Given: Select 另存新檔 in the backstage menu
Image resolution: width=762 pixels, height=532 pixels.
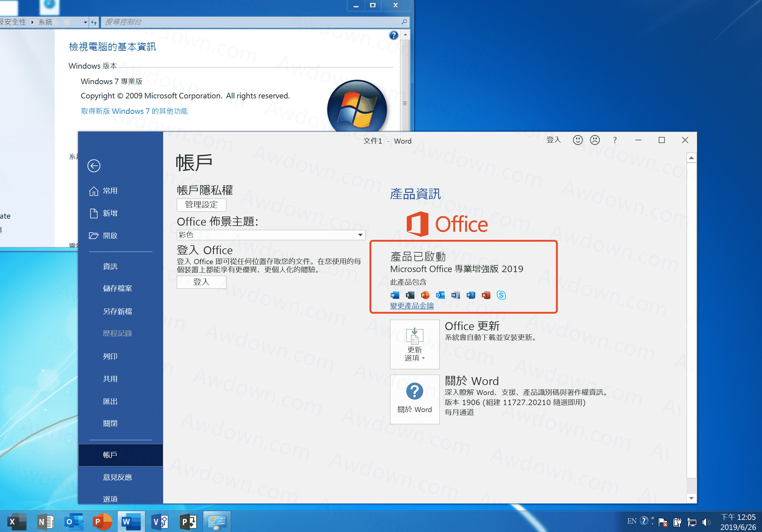Looking at the screenshot, I should point(118,311).
